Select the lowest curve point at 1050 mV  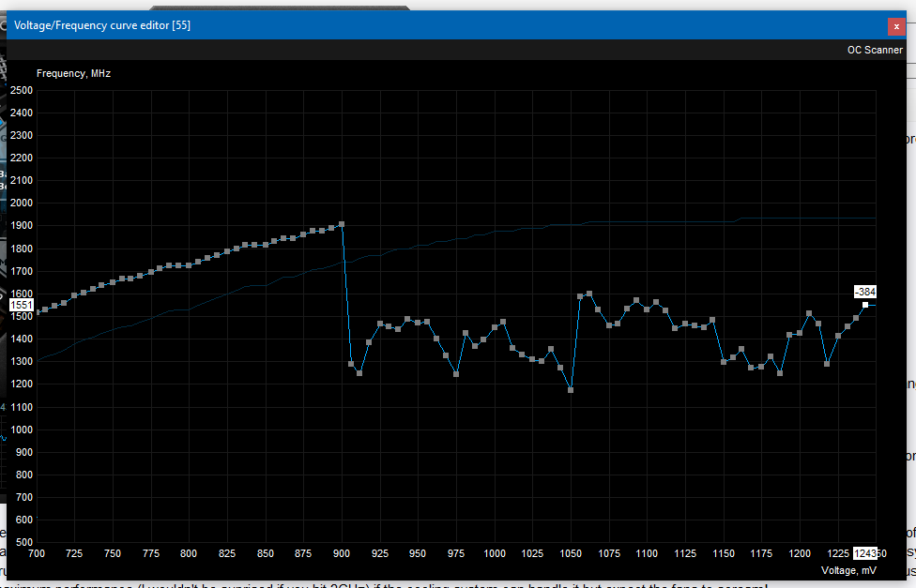tap(571, 390)
